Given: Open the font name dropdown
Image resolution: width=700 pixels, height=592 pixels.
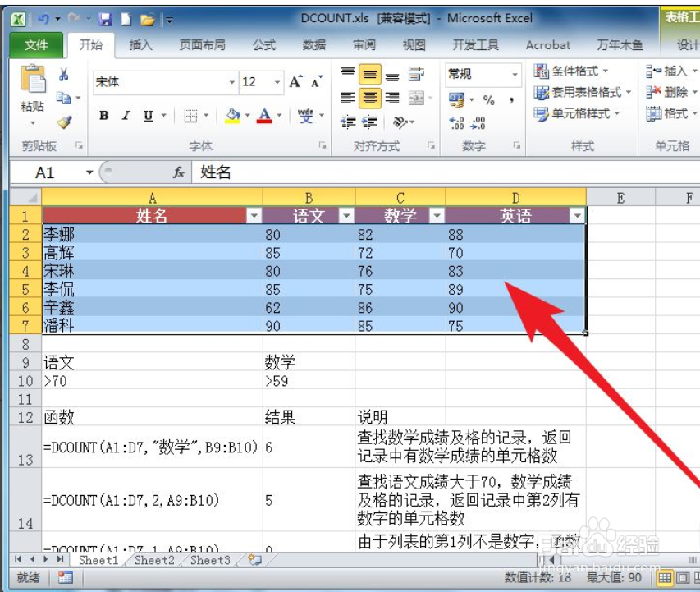Looking at the screenshot, I should coord(231,82).
